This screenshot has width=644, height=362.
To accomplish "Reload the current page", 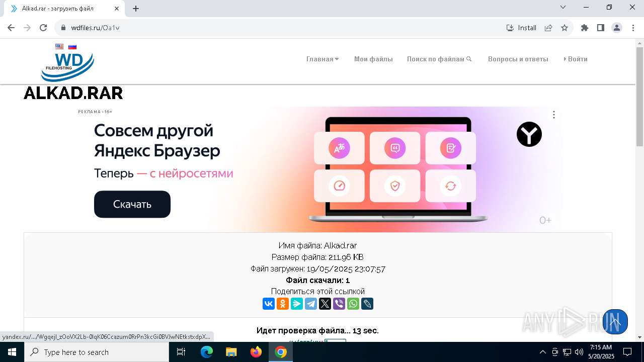I will click(x=43, y=28).
